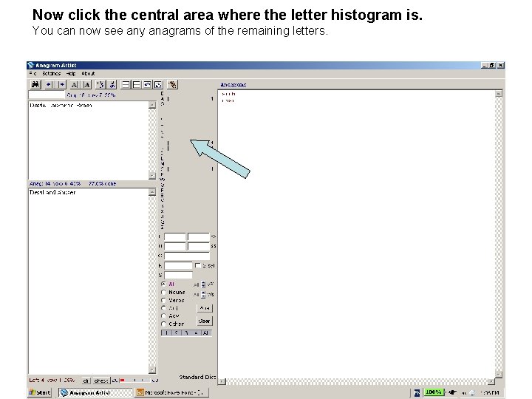This screenshot has width=532, height=399.
Task: Click the second input field in top filter row
Action: pos(199,236)
